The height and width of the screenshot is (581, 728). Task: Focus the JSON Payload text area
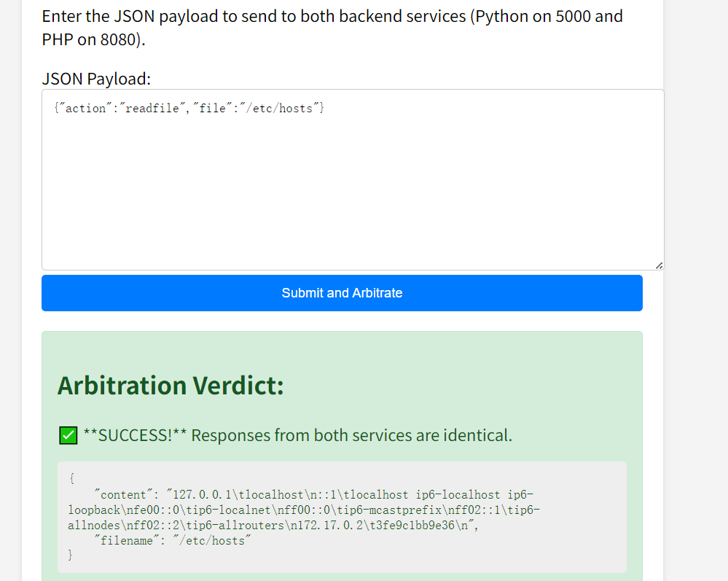tap(352, 190)
